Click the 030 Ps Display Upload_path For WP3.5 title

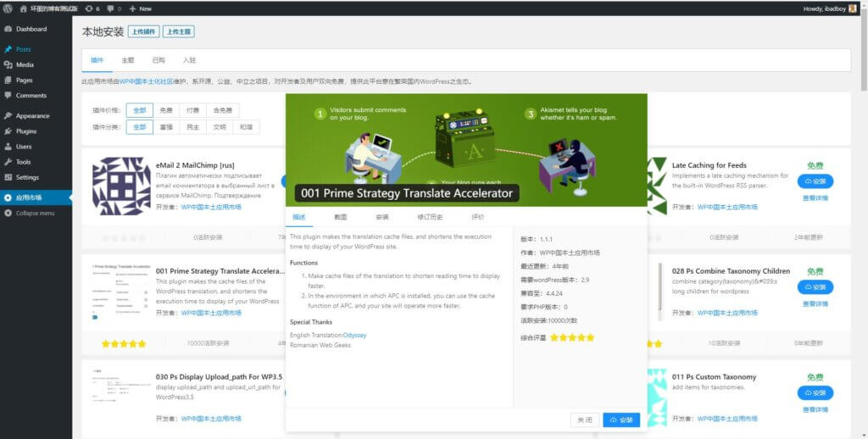point(220,376)
